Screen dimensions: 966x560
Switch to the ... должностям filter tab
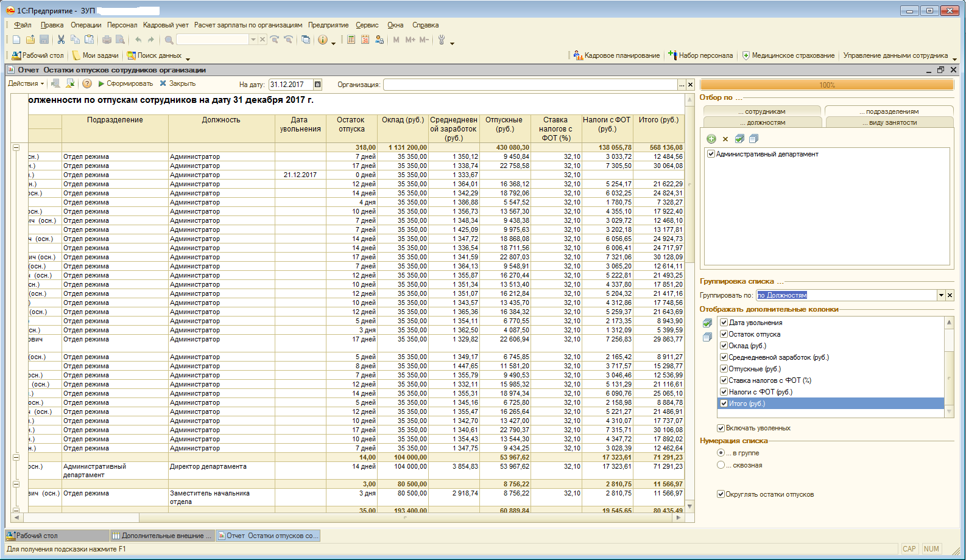tap(762, 122)
